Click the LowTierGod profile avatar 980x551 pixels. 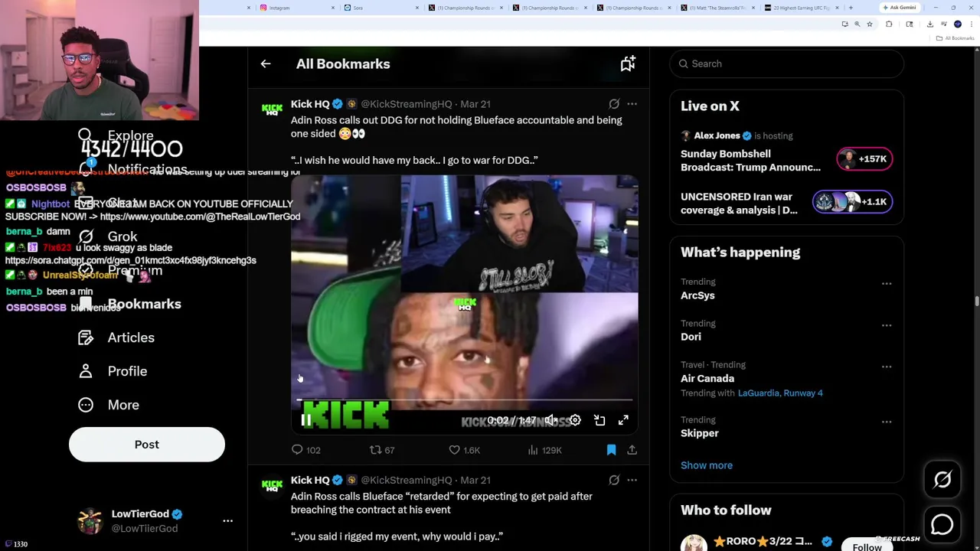pyautogui.click(x=90, y=520)
